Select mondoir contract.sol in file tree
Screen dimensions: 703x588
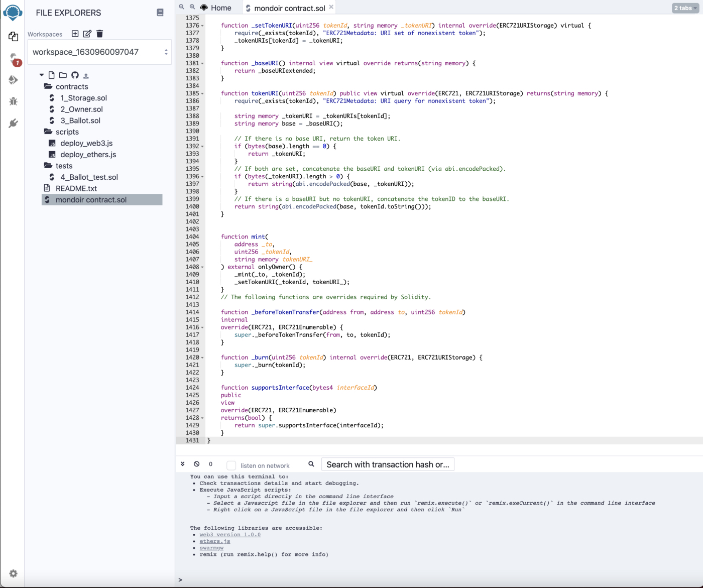pyautogui.click(x=102, y=199)
